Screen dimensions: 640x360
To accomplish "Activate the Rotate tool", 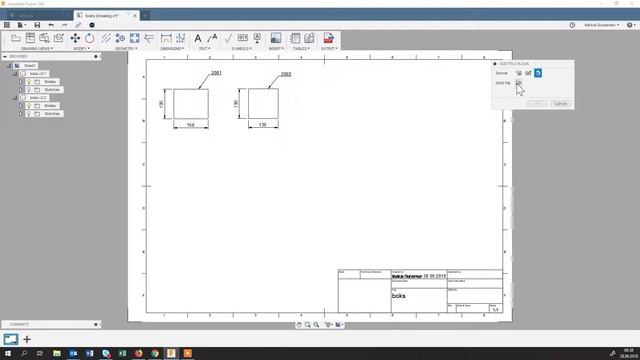I will point(89,38).
